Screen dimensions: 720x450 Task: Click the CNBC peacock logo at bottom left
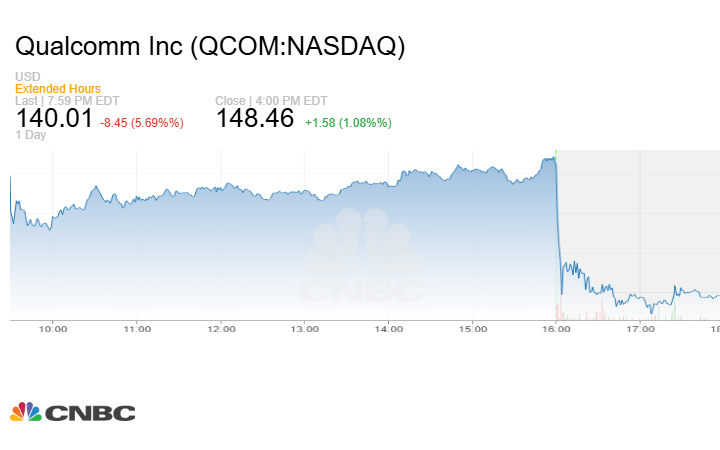coord(72,412)
